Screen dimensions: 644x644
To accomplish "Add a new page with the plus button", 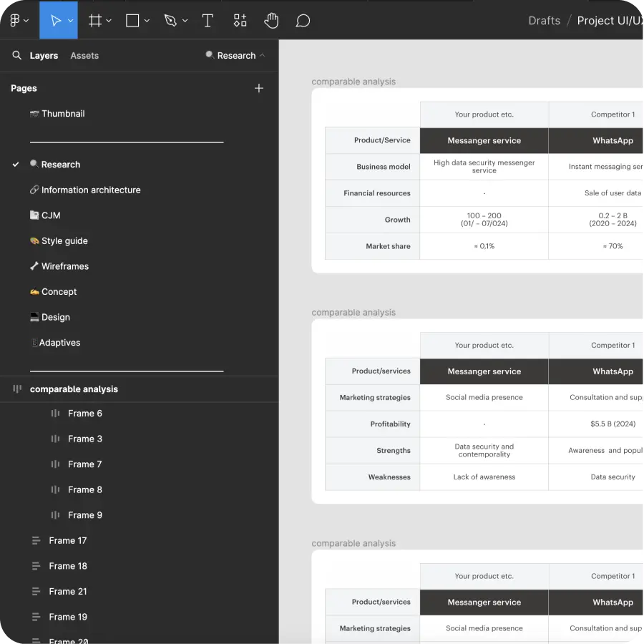I will [259, 88].
